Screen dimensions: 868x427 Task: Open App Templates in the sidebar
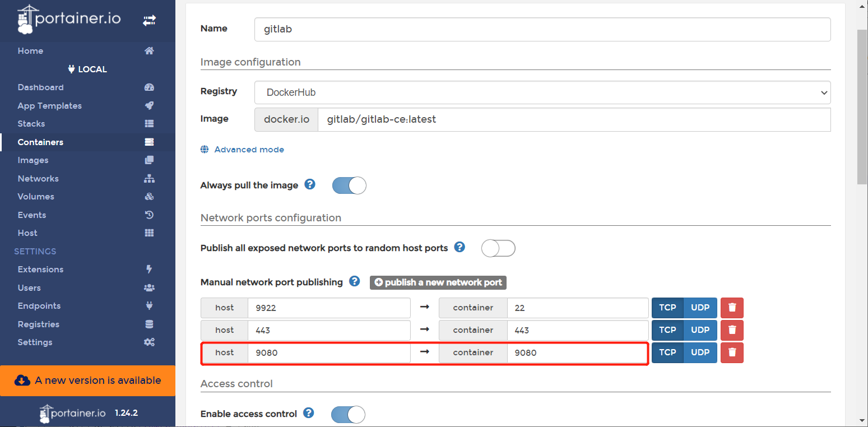(x=49, y=106)
